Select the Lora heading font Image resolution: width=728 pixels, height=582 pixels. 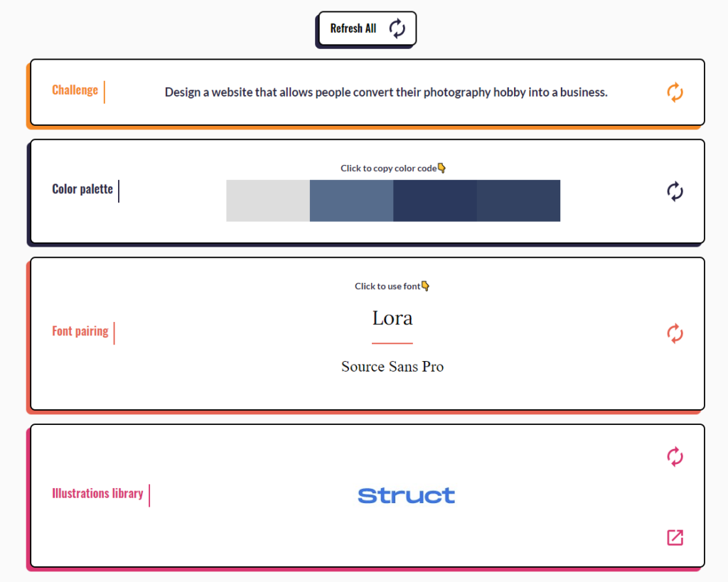[392, 318]
